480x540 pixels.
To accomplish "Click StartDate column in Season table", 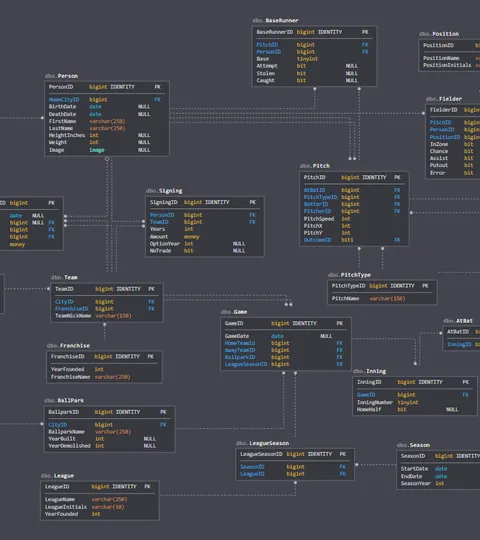I will click(439, 469).
